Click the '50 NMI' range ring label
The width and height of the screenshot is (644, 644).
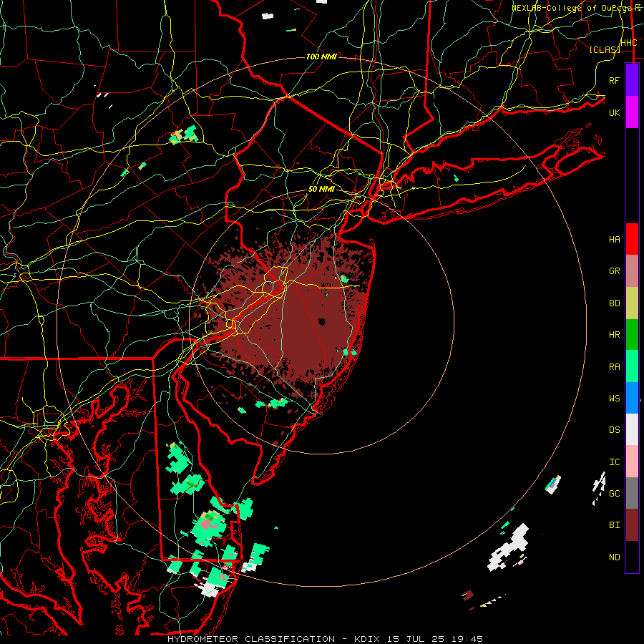click(x=321, y=189)
